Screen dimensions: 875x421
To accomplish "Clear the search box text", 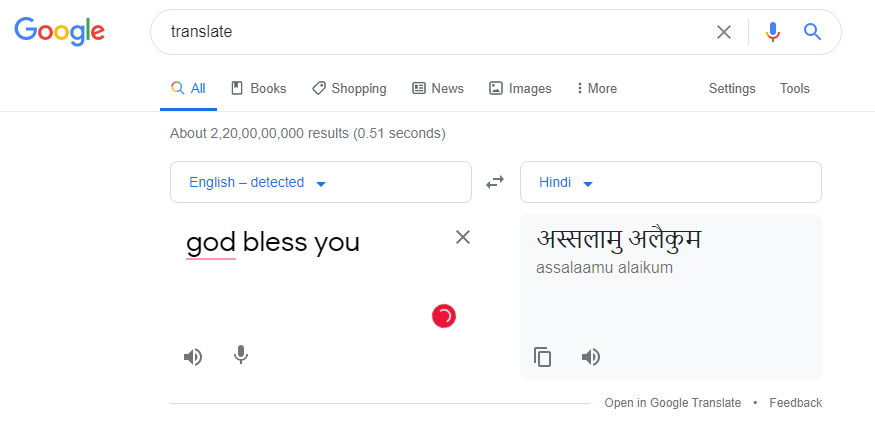I will click(x=724, y=32).
